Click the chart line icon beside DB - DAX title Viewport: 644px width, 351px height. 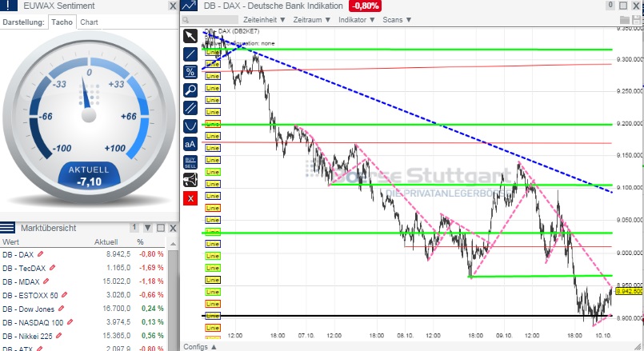[x=189, y=6]
